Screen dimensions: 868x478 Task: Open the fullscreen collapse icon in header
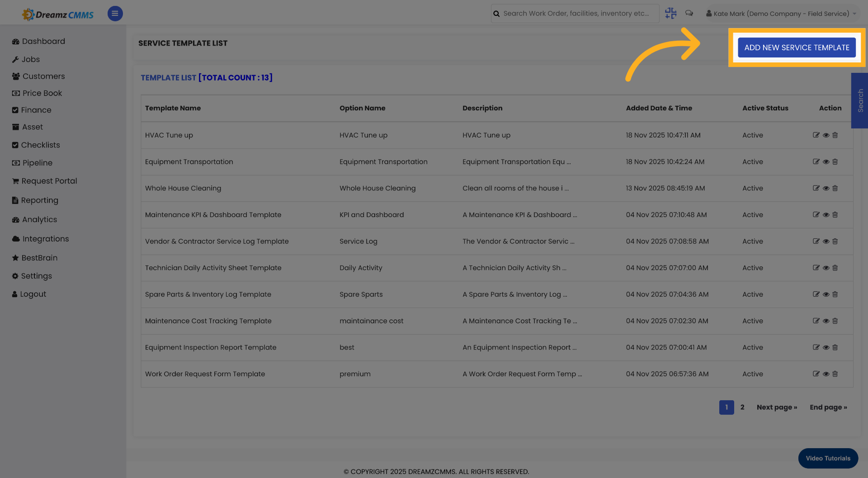671,14
